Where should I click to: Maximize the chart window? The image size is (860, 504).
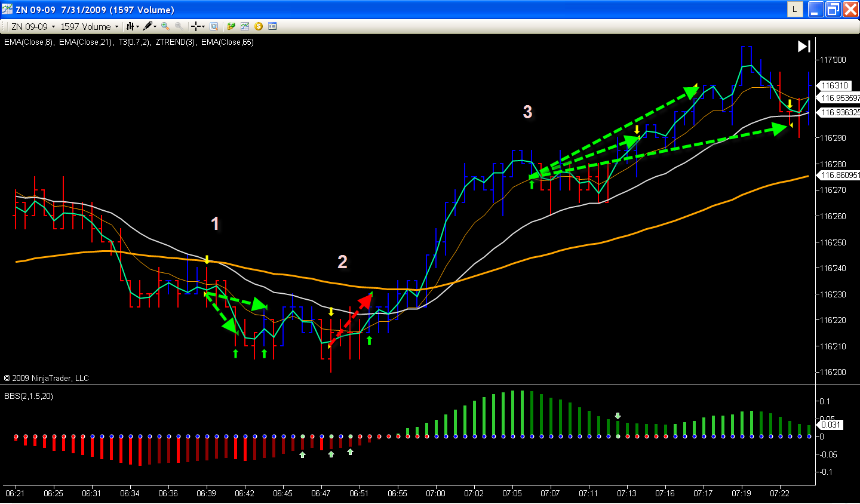(x=833, y=9)
